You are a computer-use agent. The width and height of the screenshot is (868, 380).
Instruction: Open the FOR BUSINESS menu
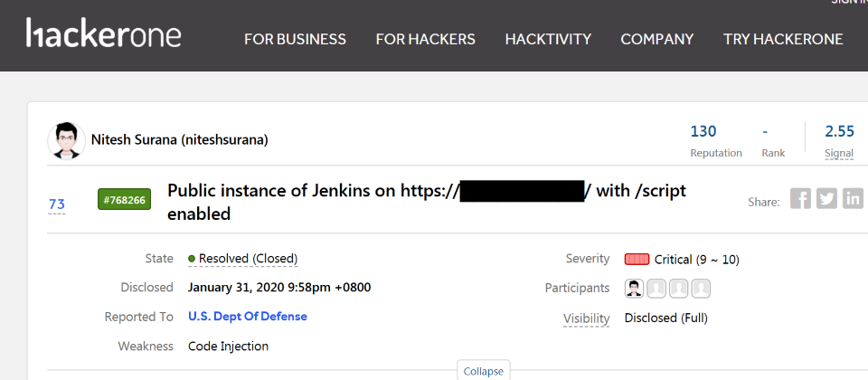[295, 39]
